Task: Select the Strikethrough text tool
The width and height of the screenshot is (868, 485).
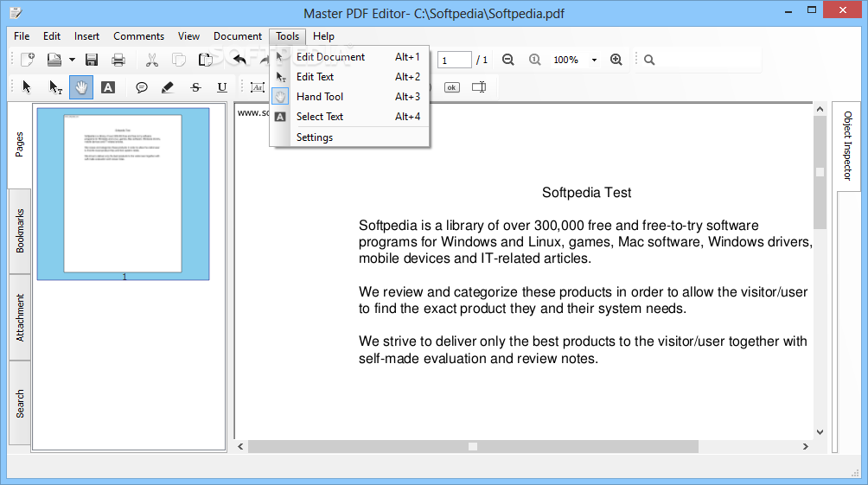Action: [195, 87]
